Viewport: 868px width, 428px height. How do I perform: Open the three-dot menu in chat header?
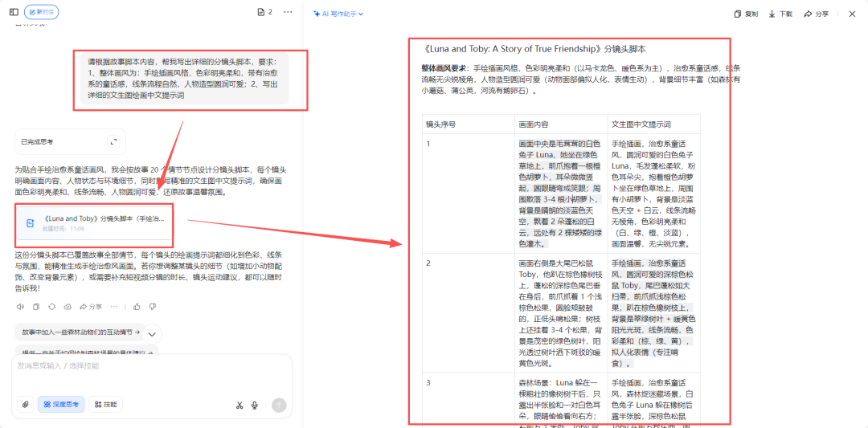click(288, 12)
